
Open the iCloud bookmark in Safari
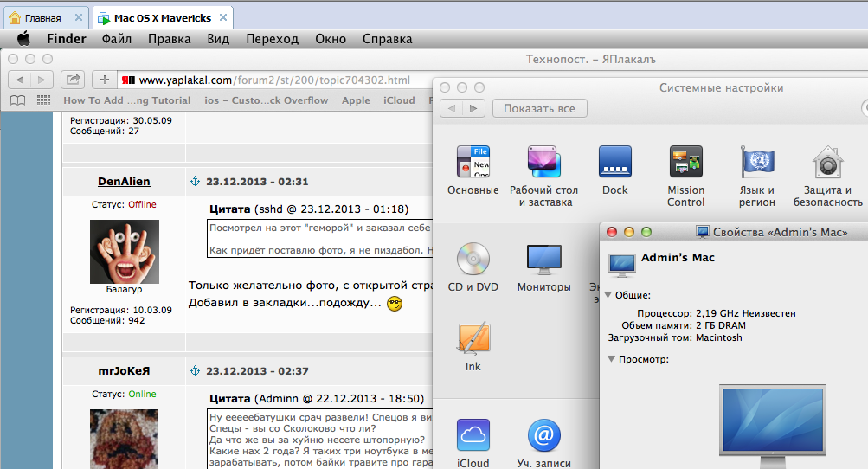(x=399, y=100)
